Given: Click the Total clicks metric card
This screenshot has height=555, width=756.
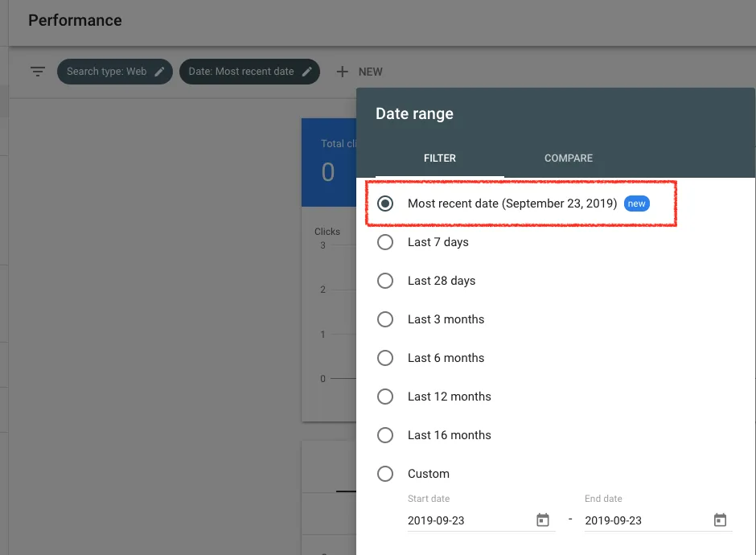Looking at the screenshot, I should tap(329, 162).
